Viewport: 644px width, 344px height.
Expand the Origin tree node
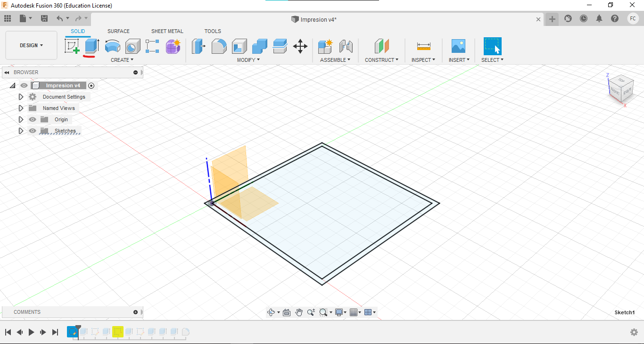pos(21,119)
